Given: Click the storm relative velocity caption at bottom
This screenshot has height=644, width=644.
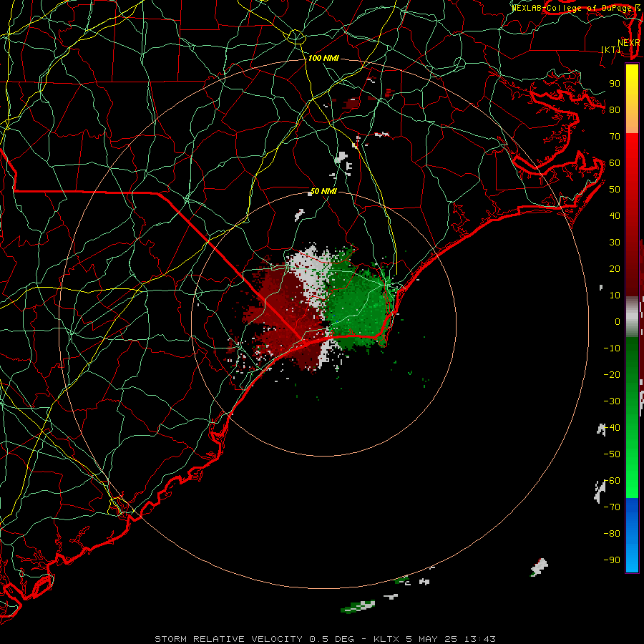Looking at the screenshot, I should [x=325, y=639].
